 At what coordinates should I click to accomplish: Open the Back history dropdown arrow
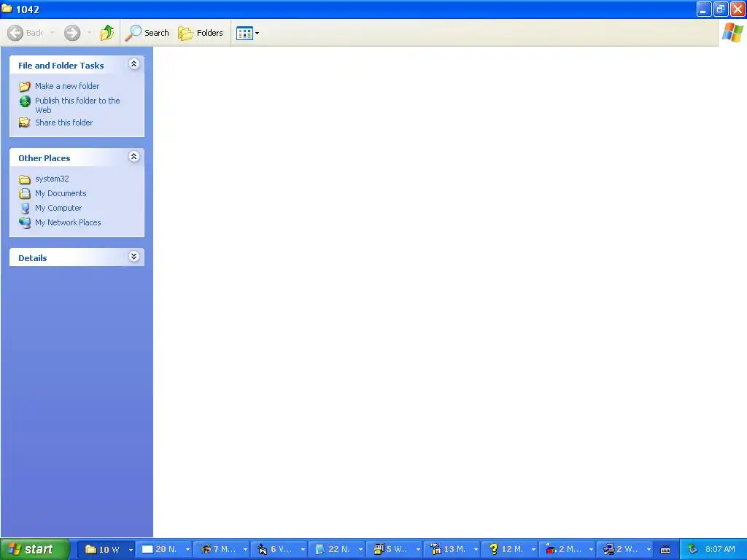coord(52,33)
